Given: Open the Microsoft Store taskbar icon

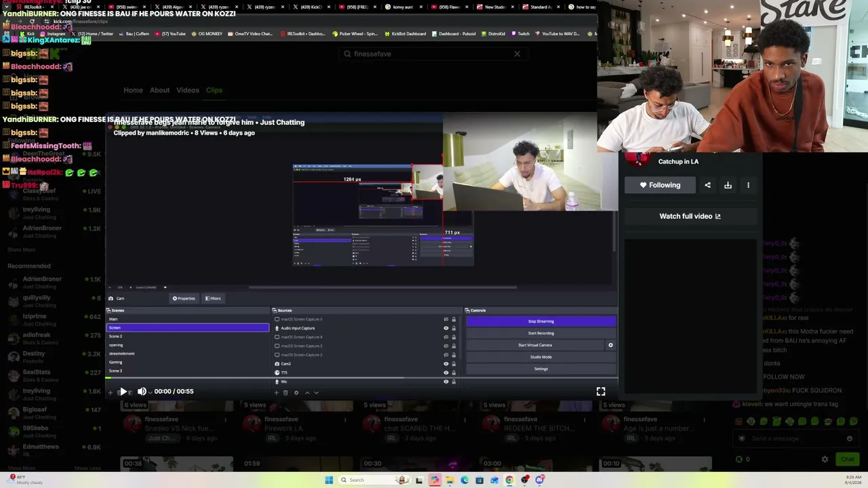Looking at the screenshot, I should 479,480.
